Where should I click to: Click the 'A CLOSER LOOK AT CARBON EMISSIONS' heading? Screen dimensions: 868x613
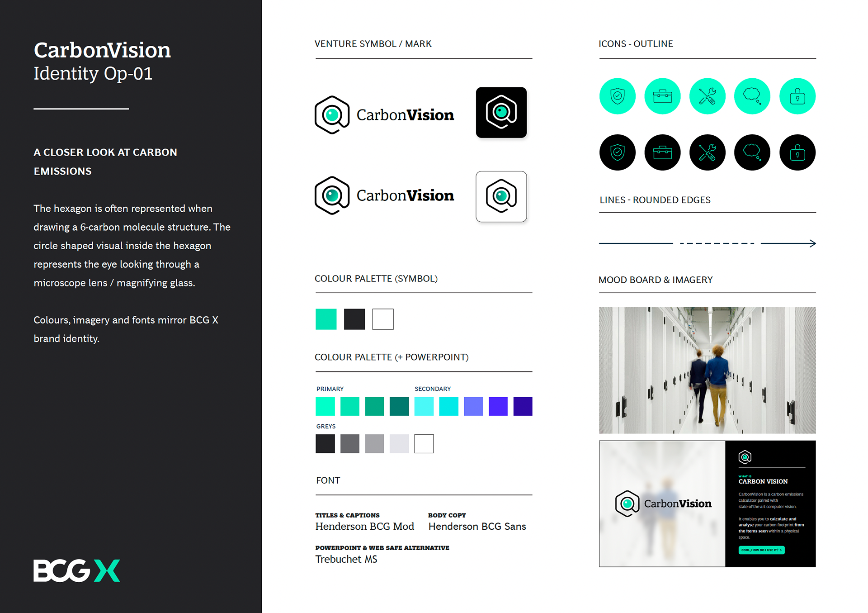coord(105,162)
